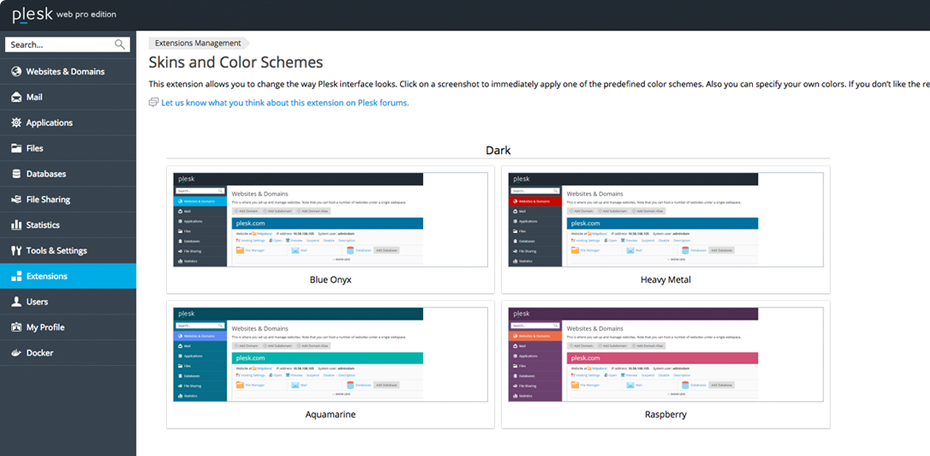
Task: Select Extensions in the sidebar
Action: [68, 276]
